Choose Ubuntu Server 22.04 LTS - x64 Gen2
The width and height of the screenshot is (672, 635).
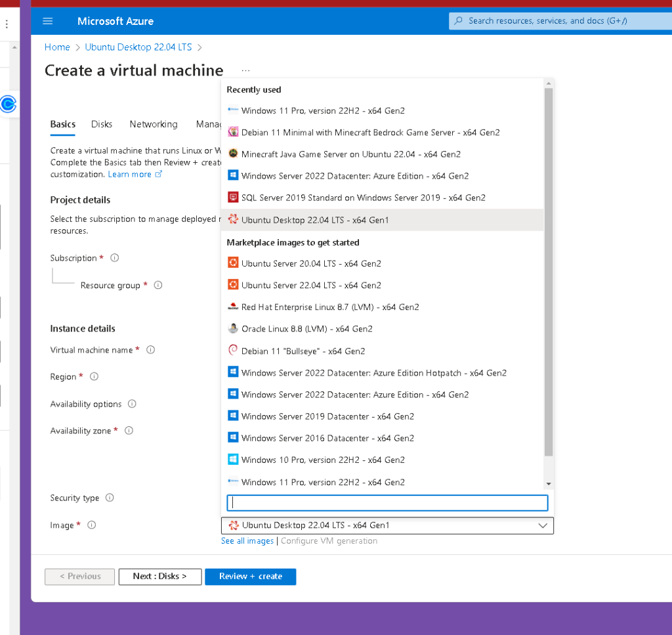tap(382, 286)
